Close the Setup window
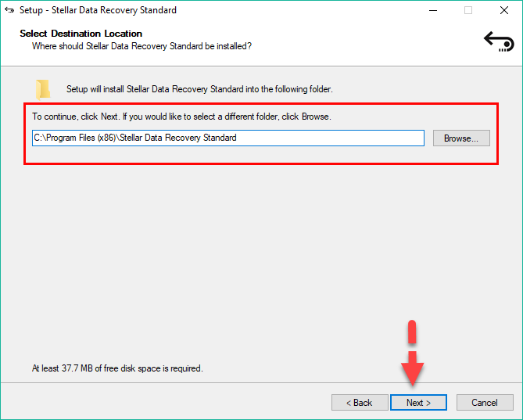This screenshot has height=420, width=523. [504, 10]
